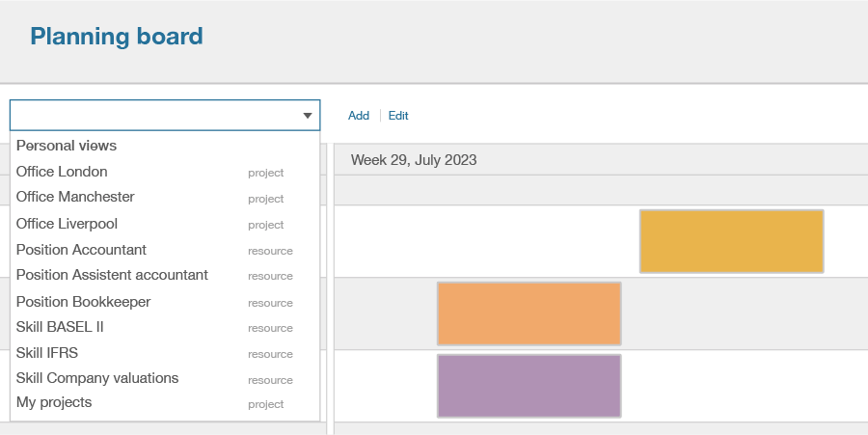Select Office Liverpool view
Viewport: 868px width, 435px height.
[165, 224]
